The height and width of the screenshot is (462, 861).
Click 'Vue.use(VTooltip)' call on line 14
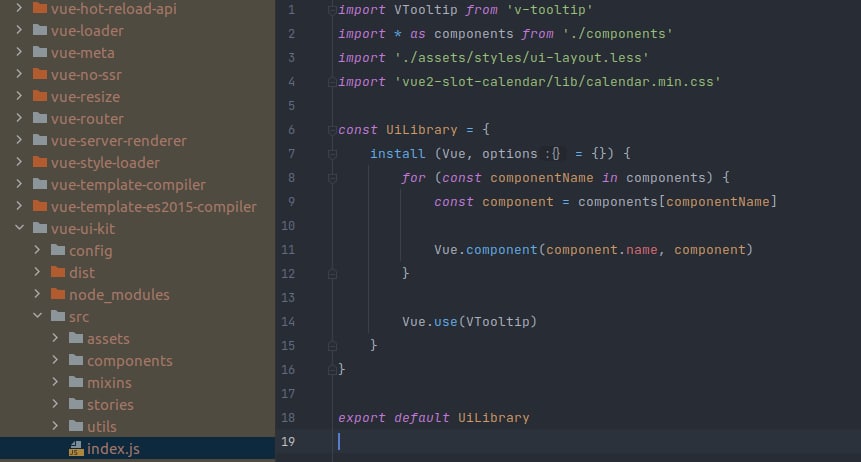coord(469,321)
